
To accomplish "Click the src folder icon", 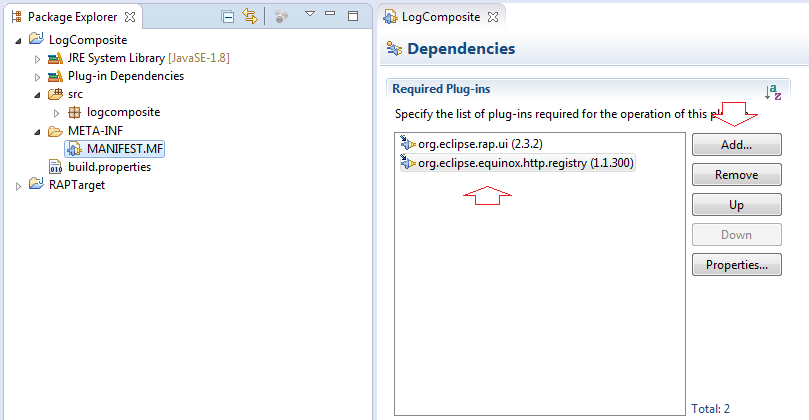I will tap(55, 94).
